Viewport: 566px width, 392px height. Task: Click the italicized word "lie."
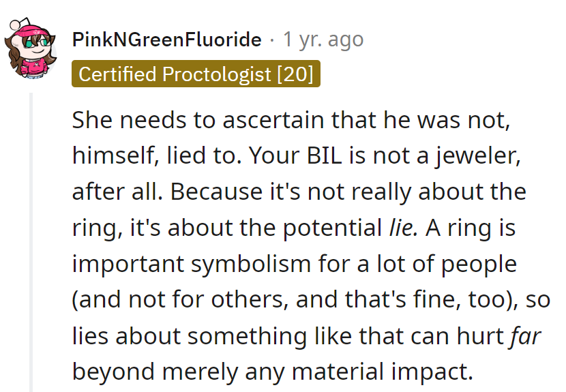[x=400, y=227]
